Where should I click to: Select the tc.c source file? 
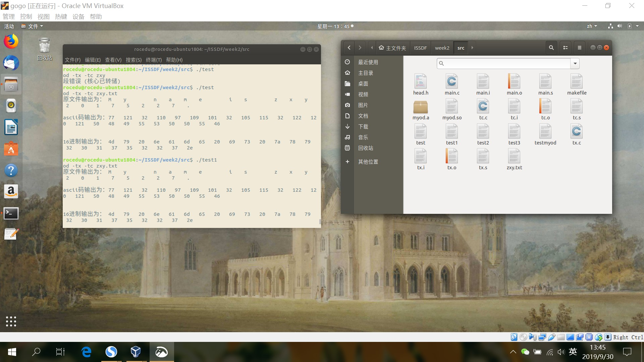(x=483, y=109)
